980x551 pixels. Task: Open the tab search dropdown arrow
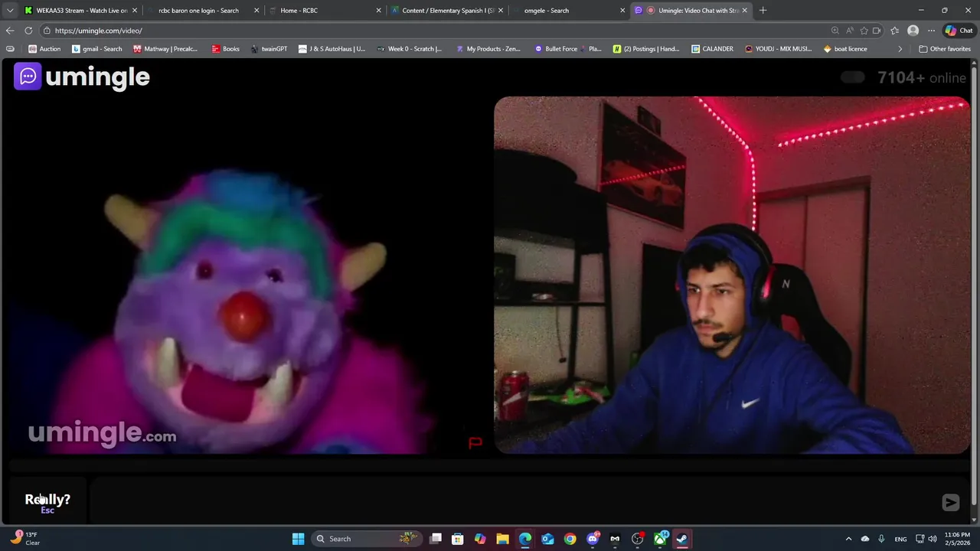coord(9,10)
